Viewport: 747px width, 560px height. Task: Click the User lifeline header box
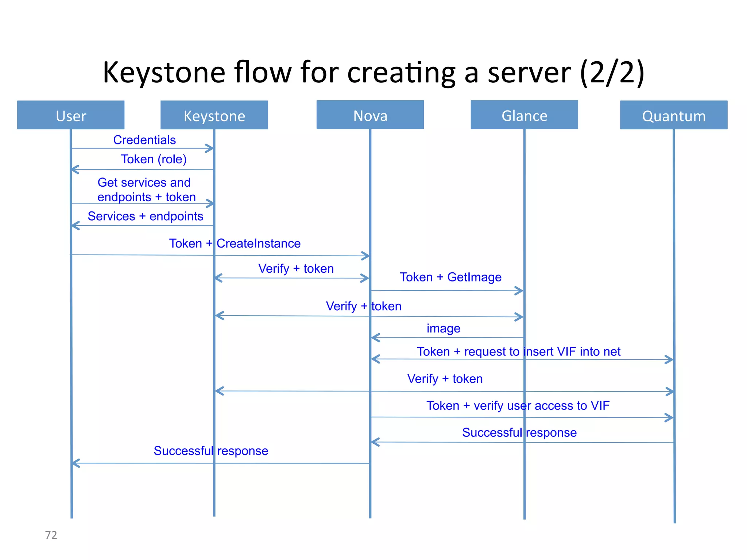(71, 115)
